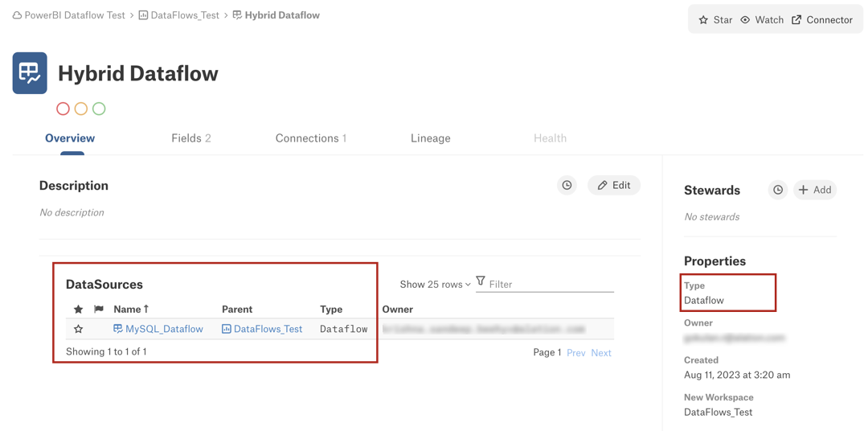Click the filter funnel icon
Image resolution: width=868 pixels, height=431 pixels.
coord(481,281)
